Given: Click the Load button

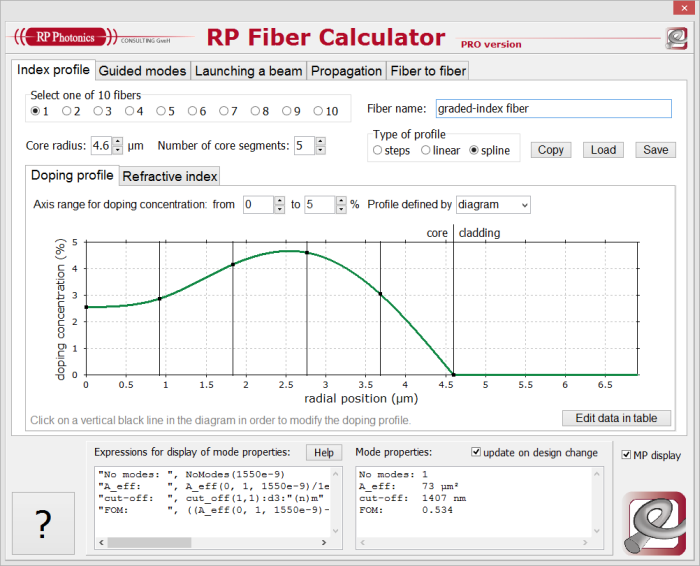Looking at the screenshot, I should point(604,150).
